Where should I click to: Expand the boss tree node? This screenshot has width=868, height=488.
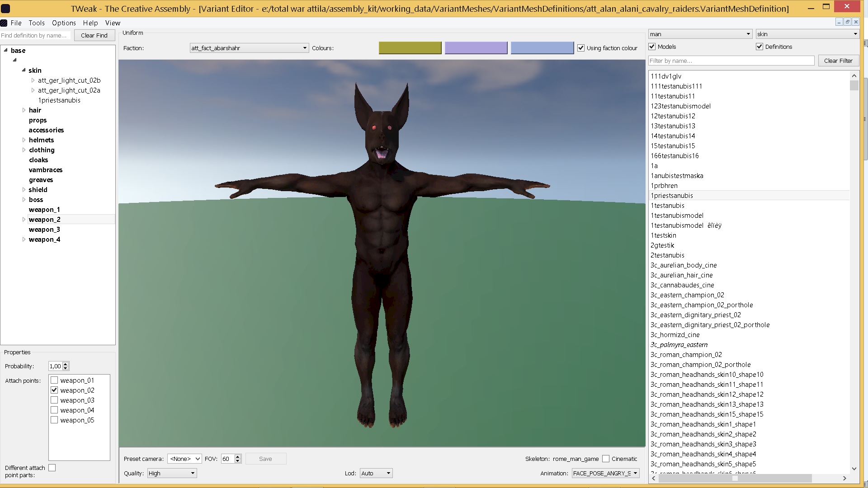coord(24,199)
